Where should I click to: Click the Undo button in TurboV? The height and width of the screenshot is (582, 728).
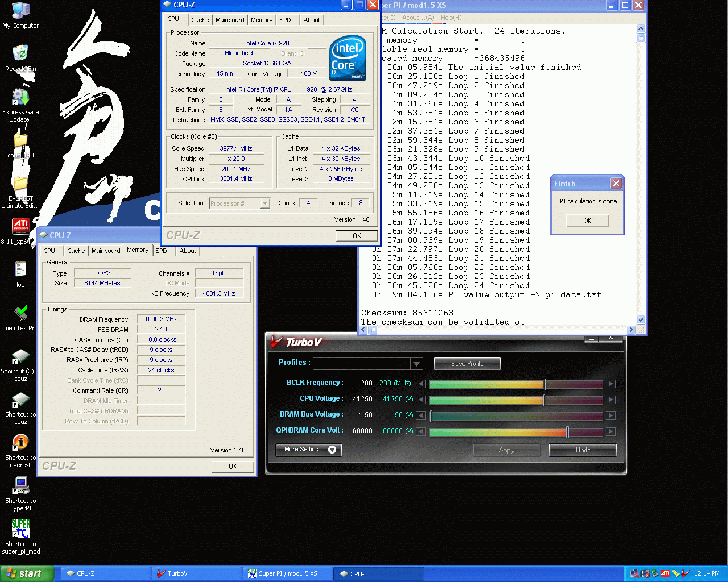point(583,450)
